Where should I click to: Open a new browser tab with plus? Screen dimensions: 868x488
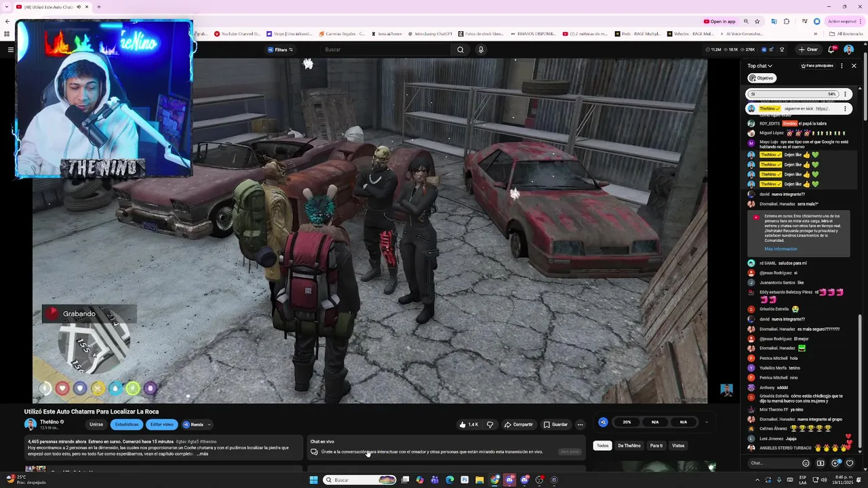(x=99, y=7)
